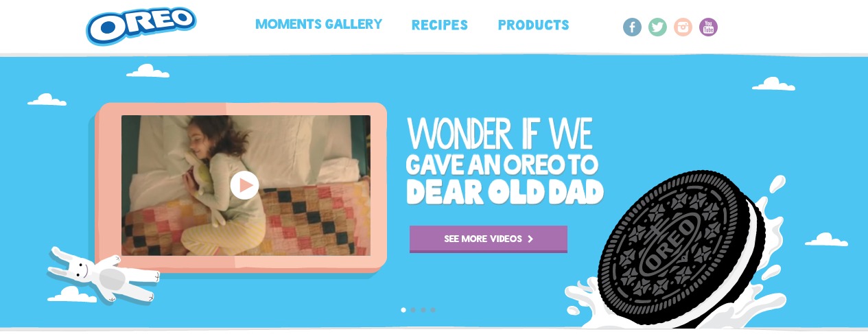Click the See More Videos button
Screen dimensions: 868x334
[x=489, y=239]
